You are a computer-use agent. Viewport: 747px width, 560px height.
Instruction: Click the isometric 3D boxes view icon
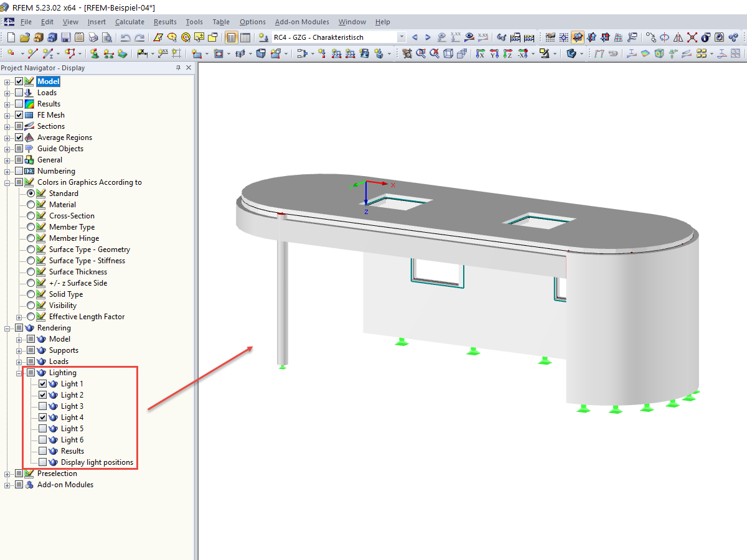tap(462, 54)
